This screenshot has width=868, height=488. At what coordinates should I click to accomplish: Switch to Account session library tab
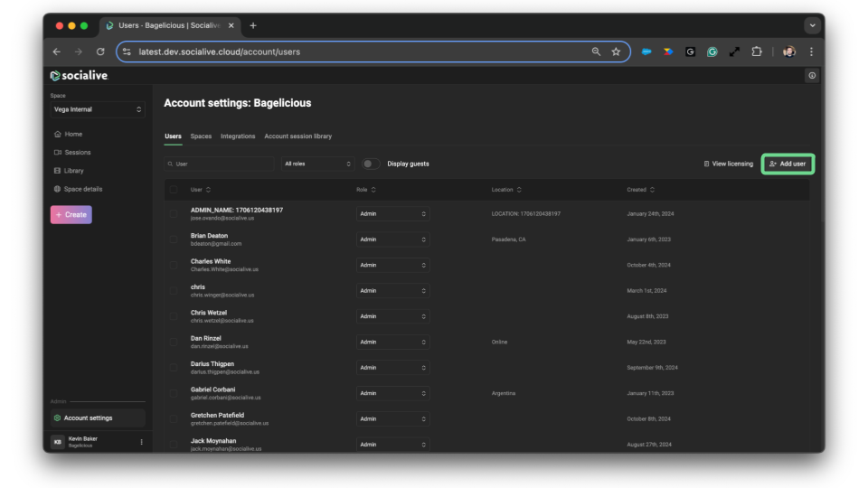coord(297,136)
